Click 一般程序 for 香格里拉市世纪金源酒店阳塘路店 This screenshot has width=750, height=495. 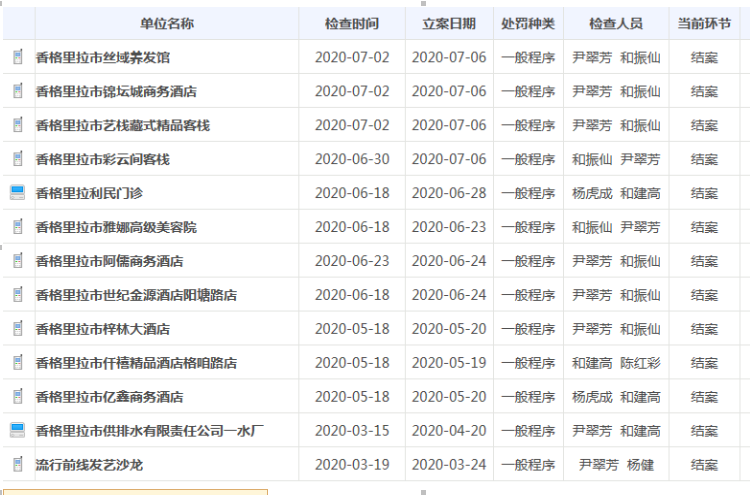click(528, 295)
